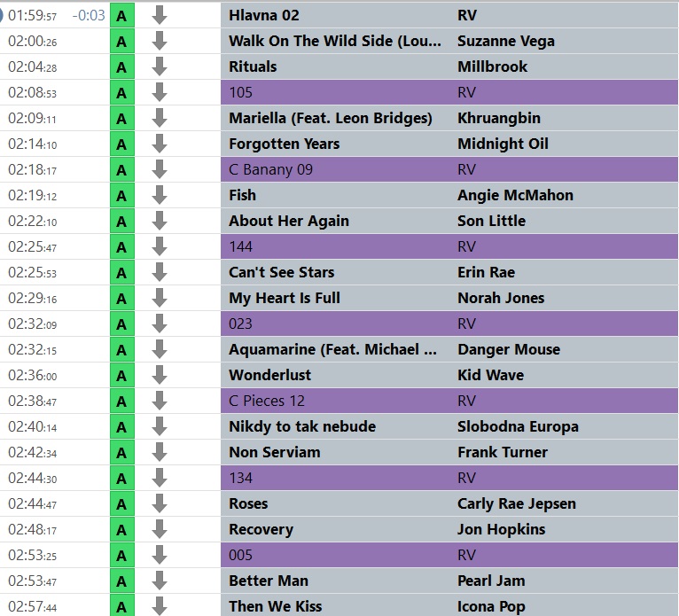Screen dimensions: 679x616
Task: Click the artist Danger Mouse
Action: coord(509,350)
